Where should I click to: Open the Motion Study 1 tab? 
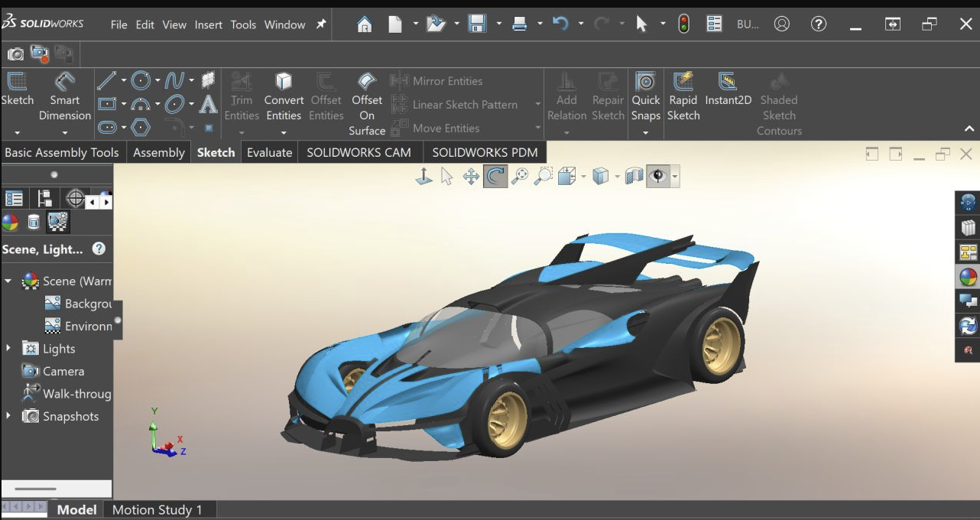[x=157, y=509]
